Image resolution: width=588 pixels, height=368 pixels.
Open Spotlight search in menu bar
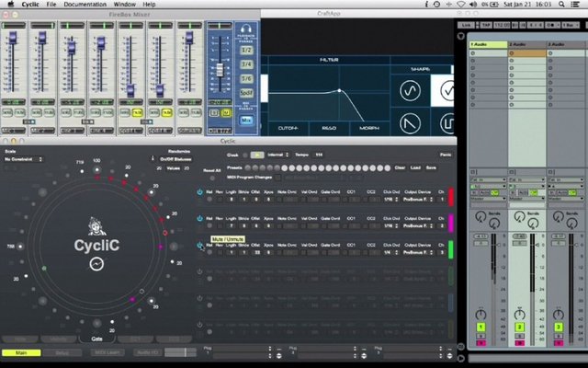pyautogui.click(x=561, y=4)
